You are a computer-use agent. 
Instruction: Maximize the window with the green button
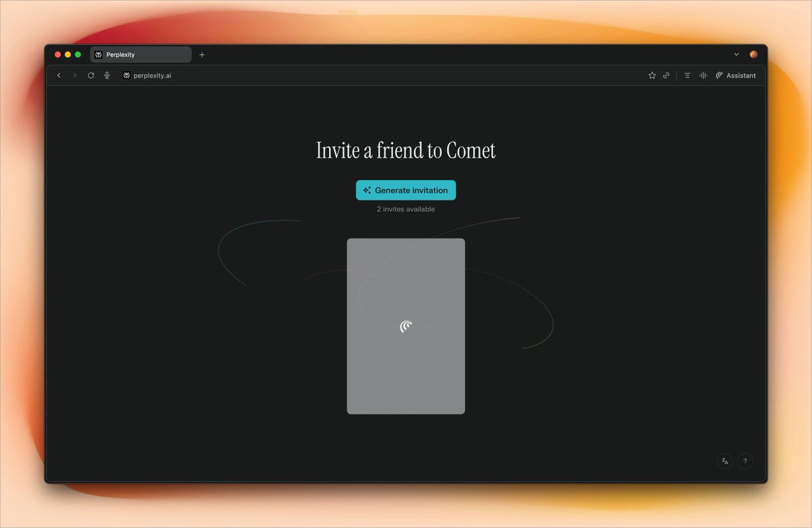tap(78, 54)
